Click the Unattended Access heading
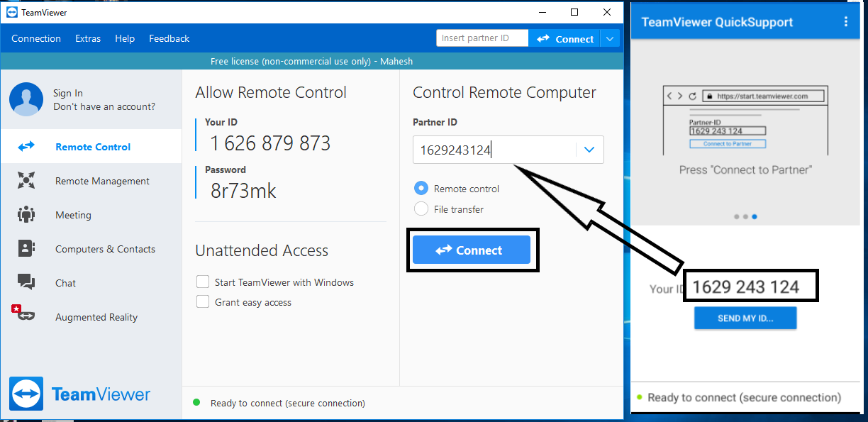Screen dimensions: 868x422 click(x=262, y=250)
